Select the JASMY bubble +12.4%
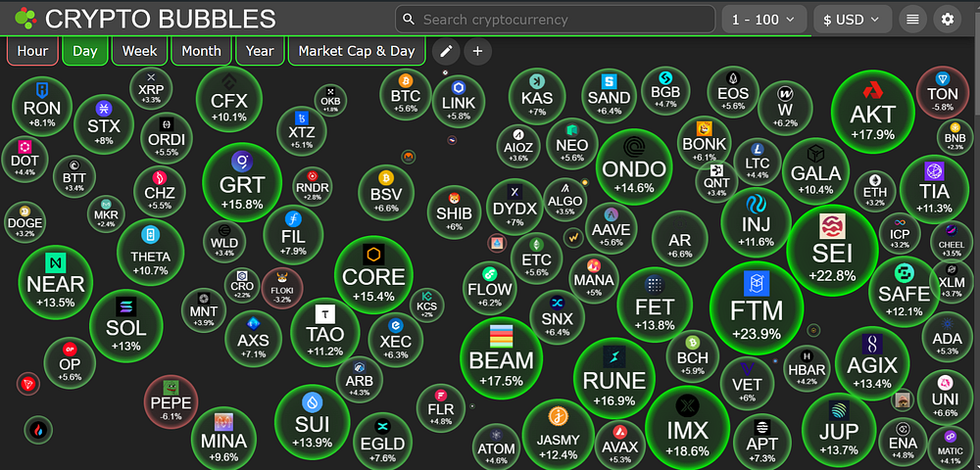This screenshot has height=470, width=980. [559, 435]
